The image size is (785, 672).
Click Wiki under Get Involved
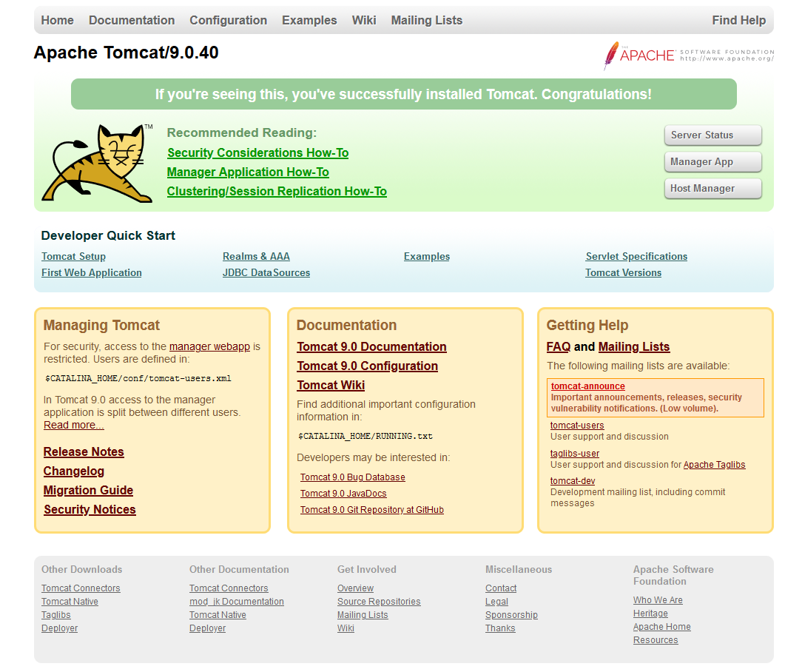(x=346, y=628)
